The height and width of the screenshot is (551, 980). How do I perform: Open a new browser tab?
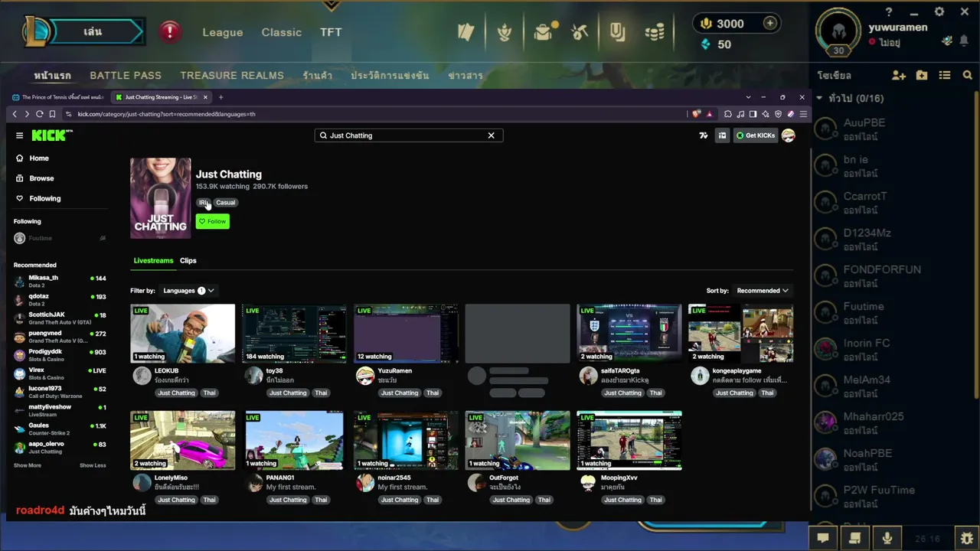click(x=220, y=97)
